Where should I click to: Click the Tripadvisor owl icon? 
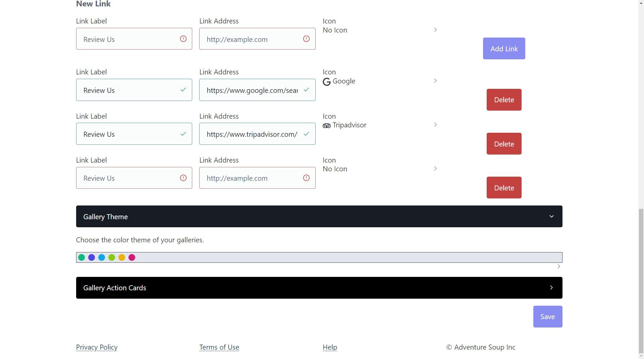(326, 126)
